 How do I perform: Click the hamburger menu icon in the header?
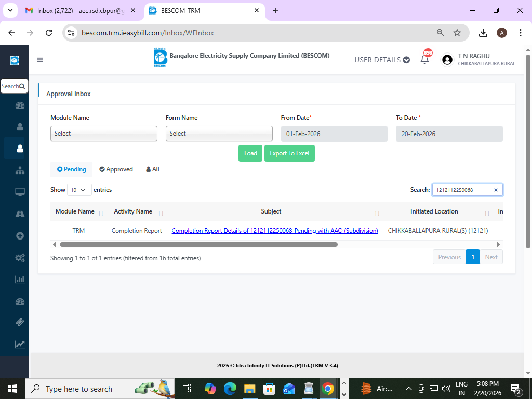point(40,60)
